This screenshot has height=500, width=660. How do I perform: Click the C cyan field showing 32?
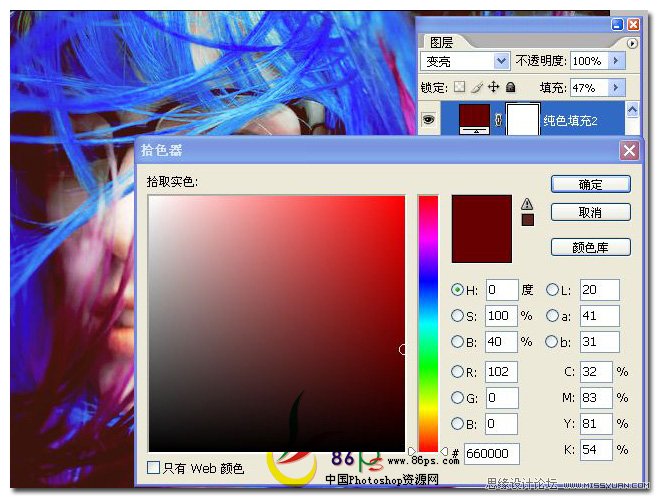596,372
